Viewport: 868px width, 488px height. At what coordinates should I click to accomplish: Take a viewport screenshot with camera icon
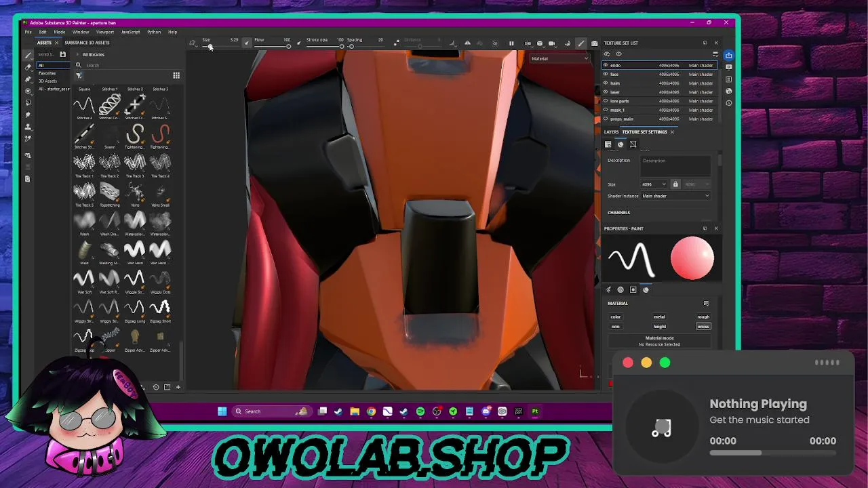[x=595, y=43]
